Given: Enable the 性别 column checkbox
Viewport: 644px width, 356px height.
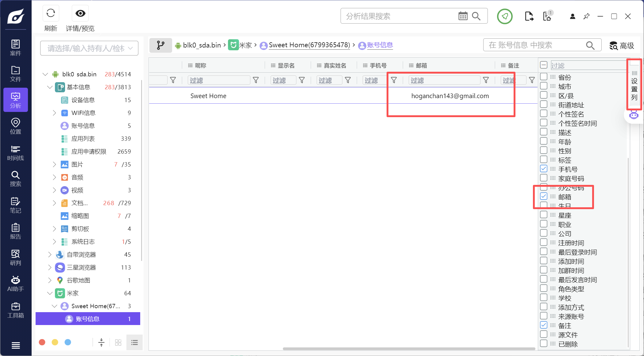Looking at the screenshot, I should coord(544,150).
